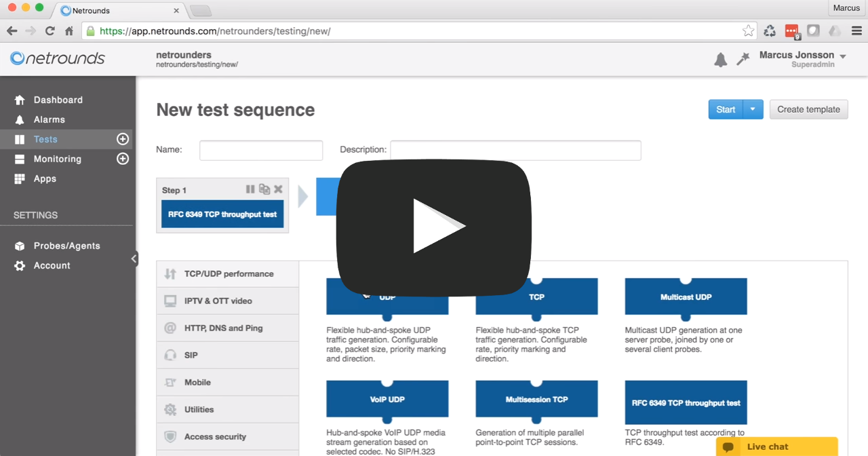Click the Google Drive extension icon
The width and height of the screenshot is (868, 456).
(x=835, y=31)
